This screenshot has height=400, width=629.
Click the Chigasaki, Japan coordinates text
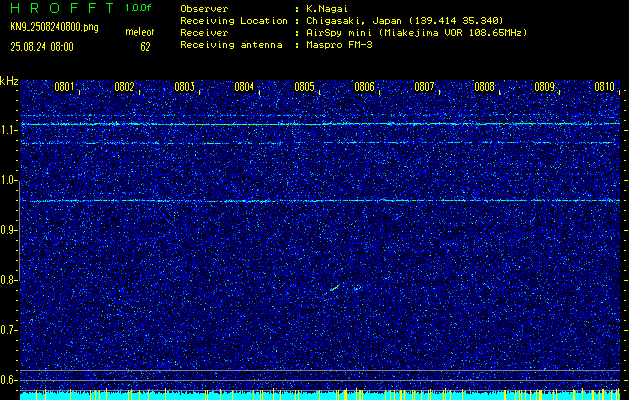click(x=404, y=21)
